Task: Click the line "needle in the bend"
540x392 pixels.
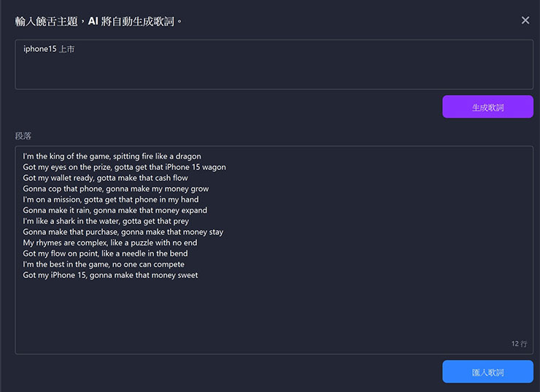Action: 105,253
